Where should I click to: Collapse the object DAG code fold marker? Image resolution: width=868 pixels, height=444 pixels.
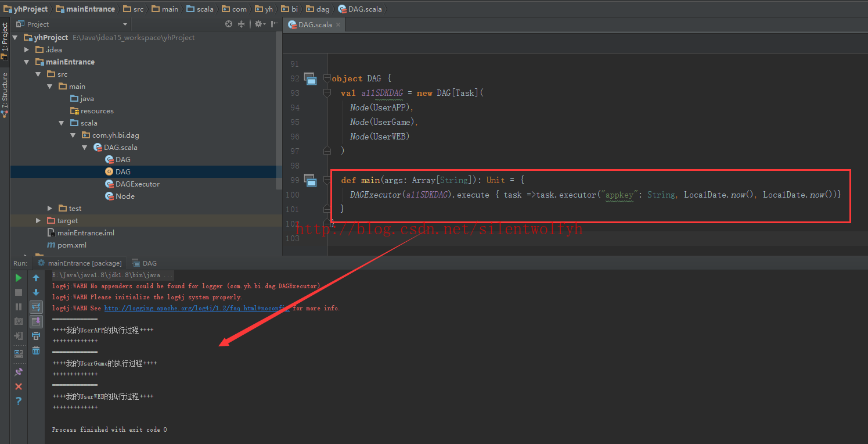tap(327, 78)
